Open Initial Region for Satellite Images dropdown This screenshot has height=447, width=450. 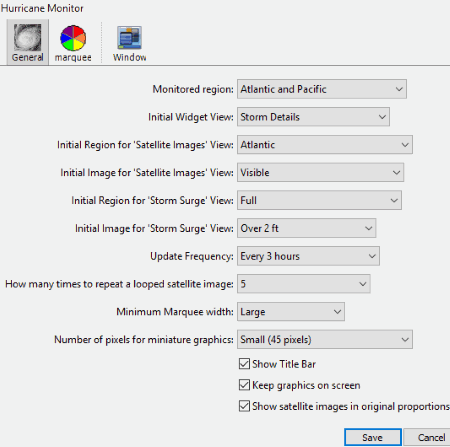point(325,145)
